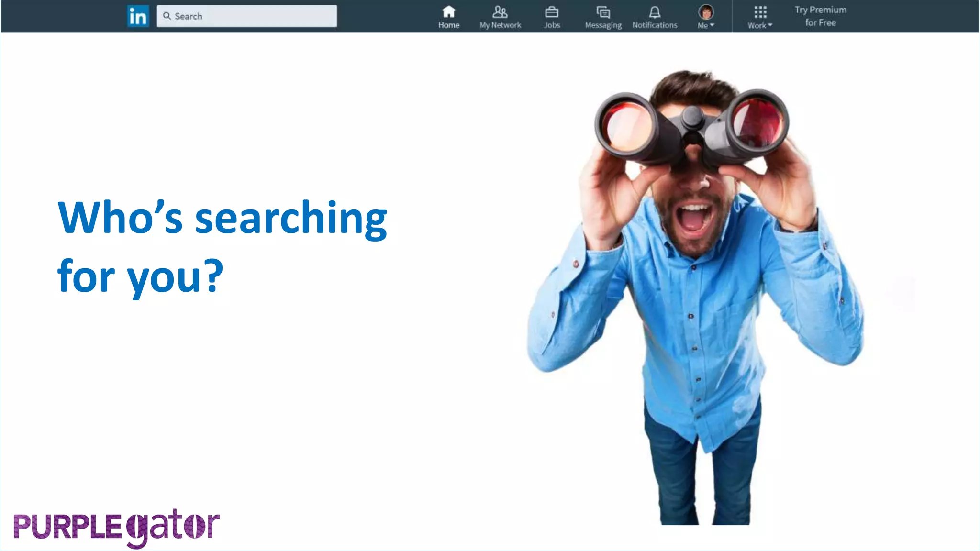Expand the Me profile dropdown
The width and height of the screenshot is (980, 551).
(x=706, y=17)
